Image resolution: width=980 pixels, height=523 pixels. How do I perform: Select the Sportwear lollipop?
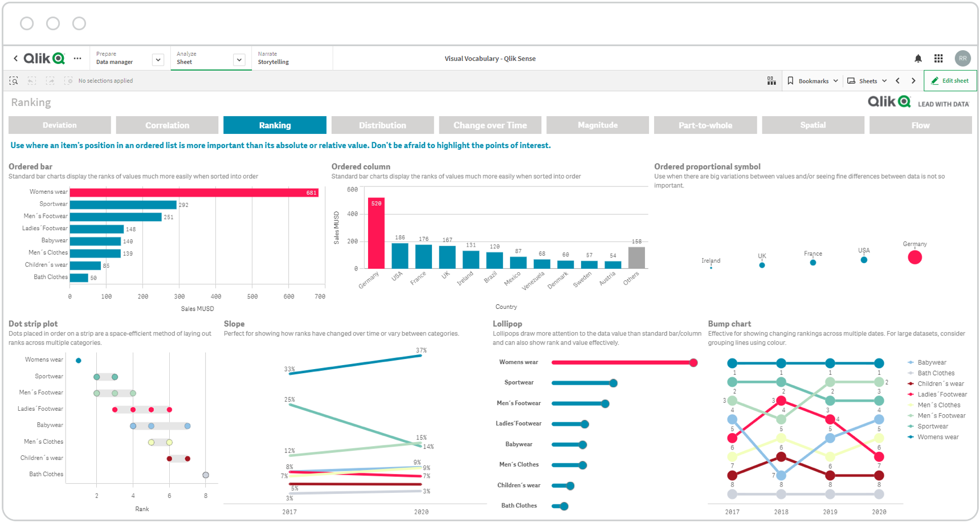pyautogui.click(x=585, y=383)
